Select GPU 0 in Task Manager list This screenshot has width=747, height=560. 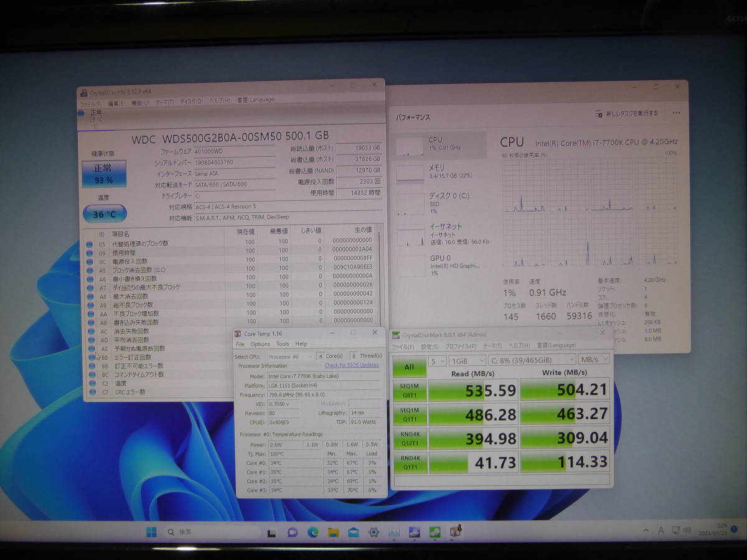pyautogui.click(x=439, y=265)
